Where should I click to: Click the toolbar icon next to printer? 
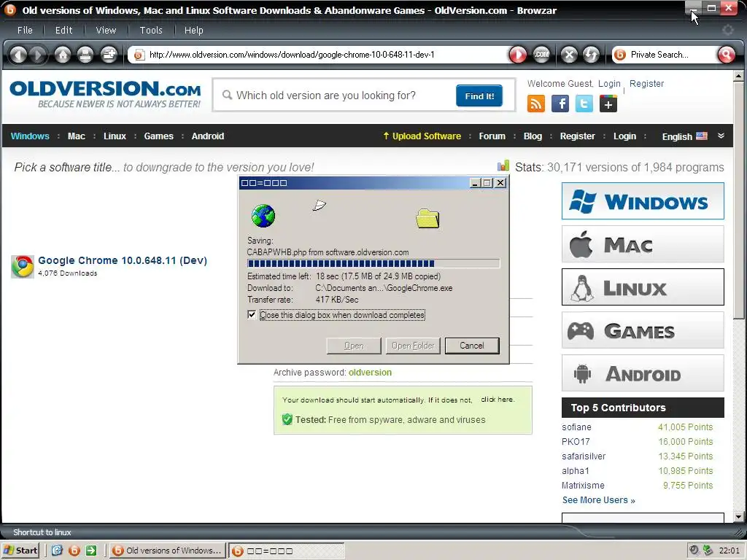(x=109, y=55)
